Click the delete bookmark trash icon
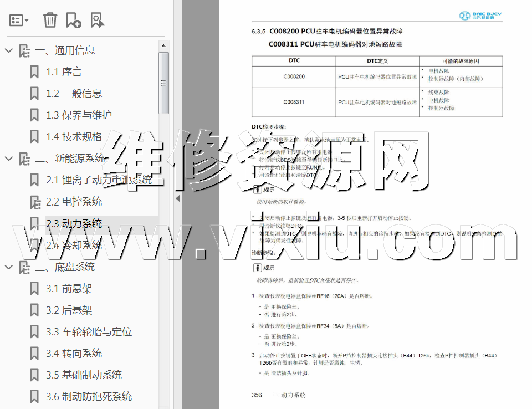This screenshot has width=532, height=409. tap(50, 21)
